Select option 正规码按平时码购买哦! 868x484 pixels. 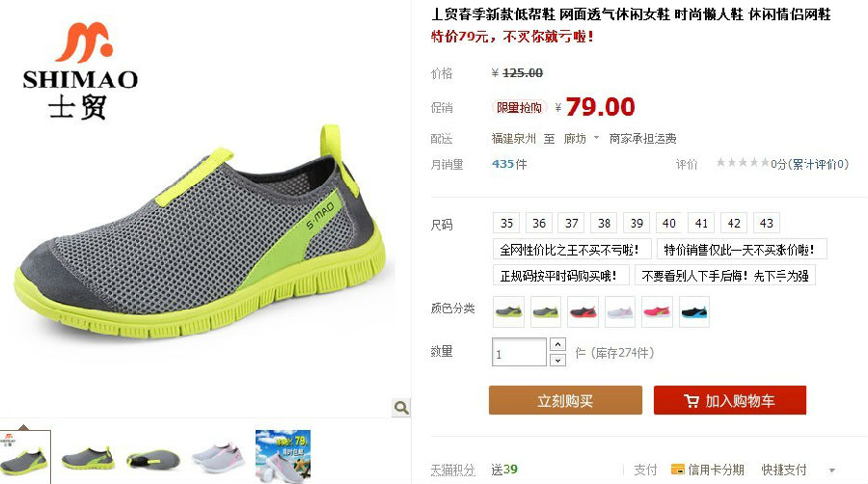pos(560,276)
